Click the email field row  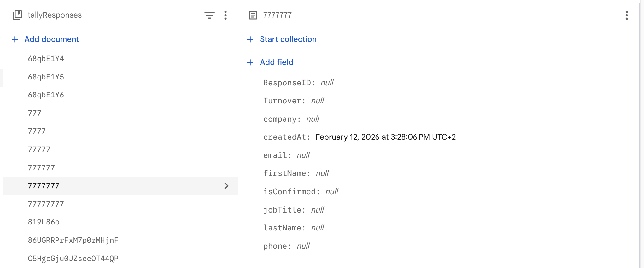[286, 155]
